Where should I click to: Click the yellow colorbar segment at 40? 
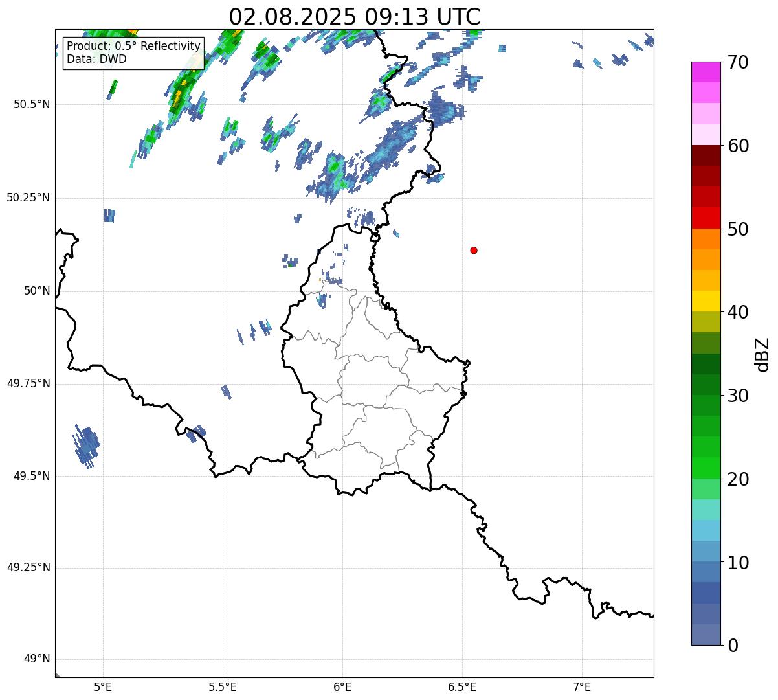(x=706, y=301)
